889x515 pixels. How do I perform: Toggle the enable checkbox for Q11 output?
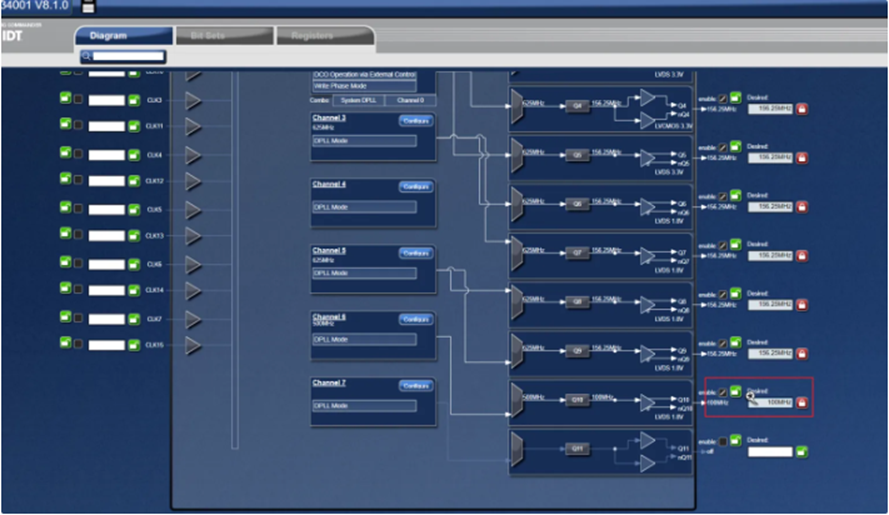point(721,440)
